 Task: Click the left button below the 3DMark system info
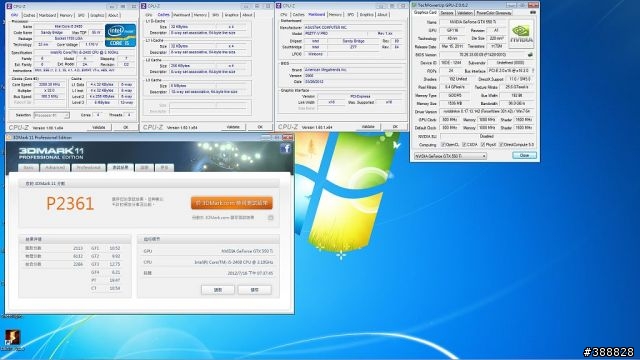pos(218,290)
